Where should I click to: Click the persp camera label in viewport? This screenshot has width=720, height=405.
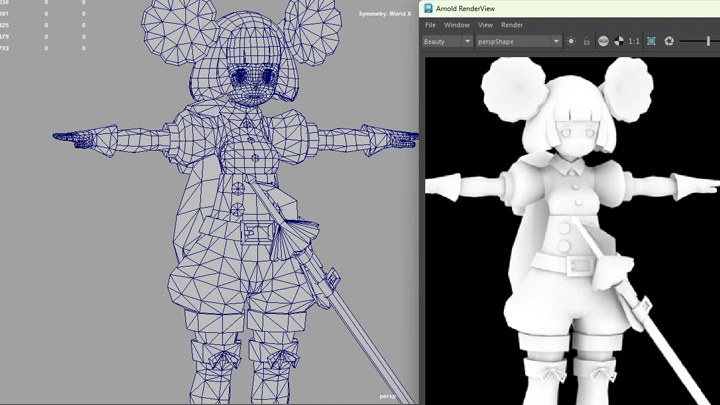pyautogui.click(x=388, y=396)
